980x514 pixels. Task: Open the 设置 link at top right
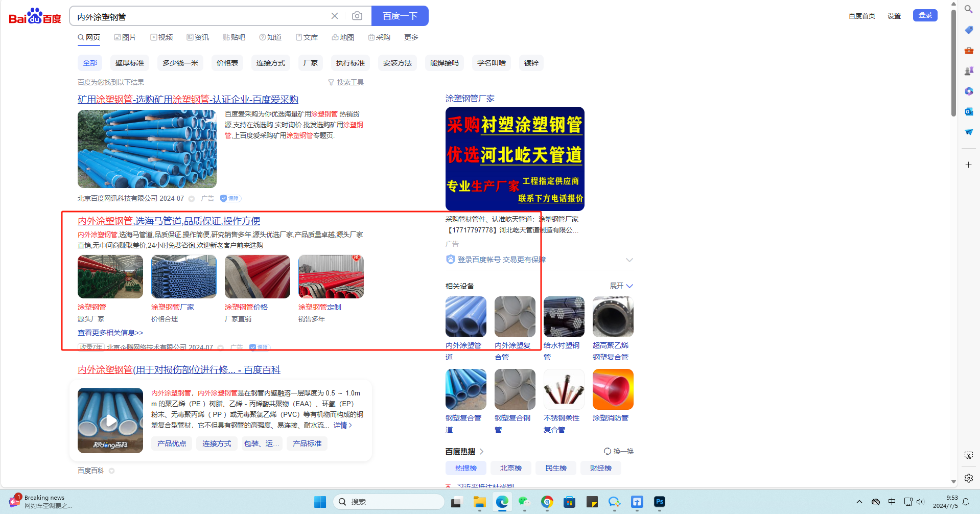894,16
